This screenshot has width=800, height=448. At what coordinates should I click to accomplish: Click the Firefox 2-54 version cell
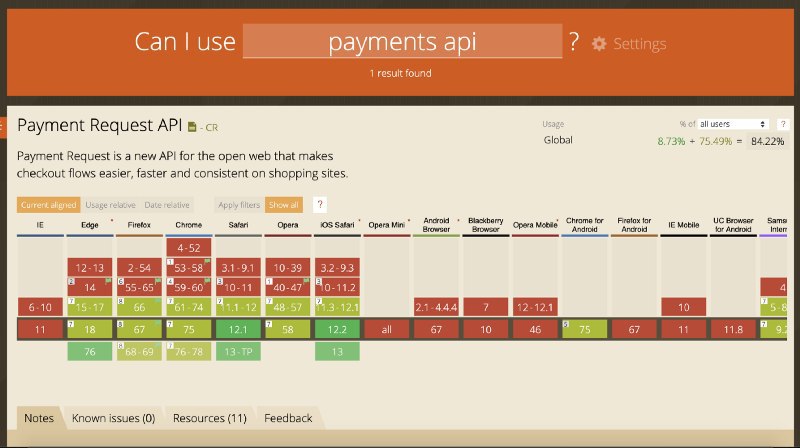[139, 267]
